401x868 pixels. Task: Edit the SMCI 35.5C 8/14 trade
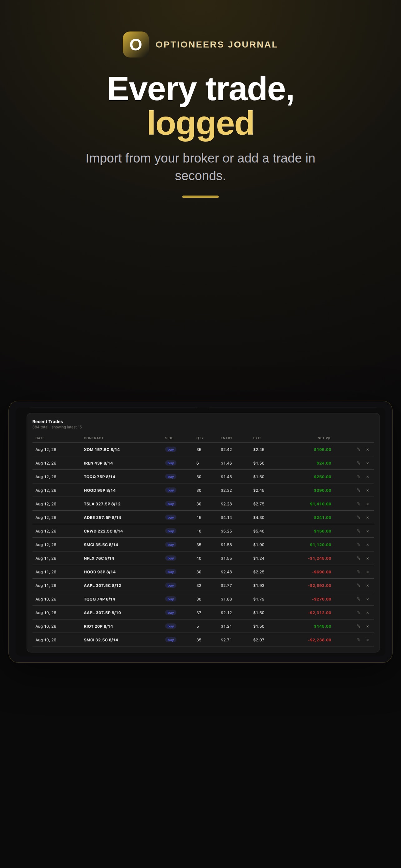359,545
